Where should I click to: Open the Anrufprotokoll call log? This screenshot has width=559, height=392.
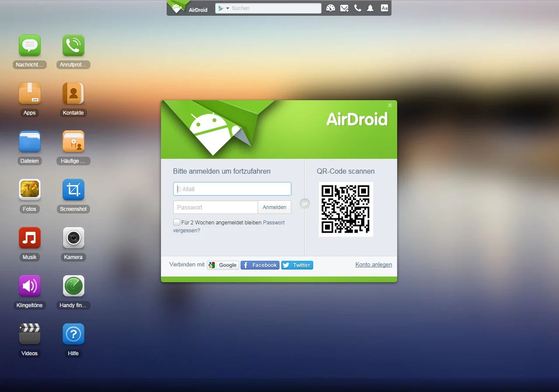73,45
